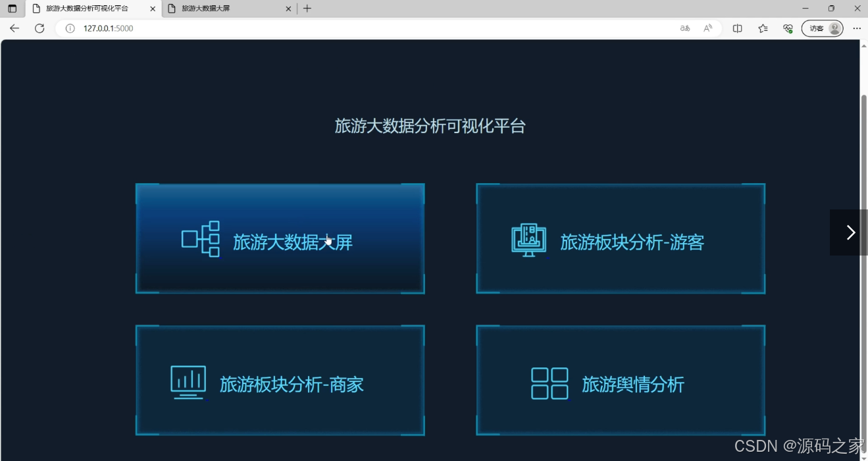The width and height of the screenshot is (868, 461).
Task: Open the 旅游舆情分析 card
Action: 621,380
